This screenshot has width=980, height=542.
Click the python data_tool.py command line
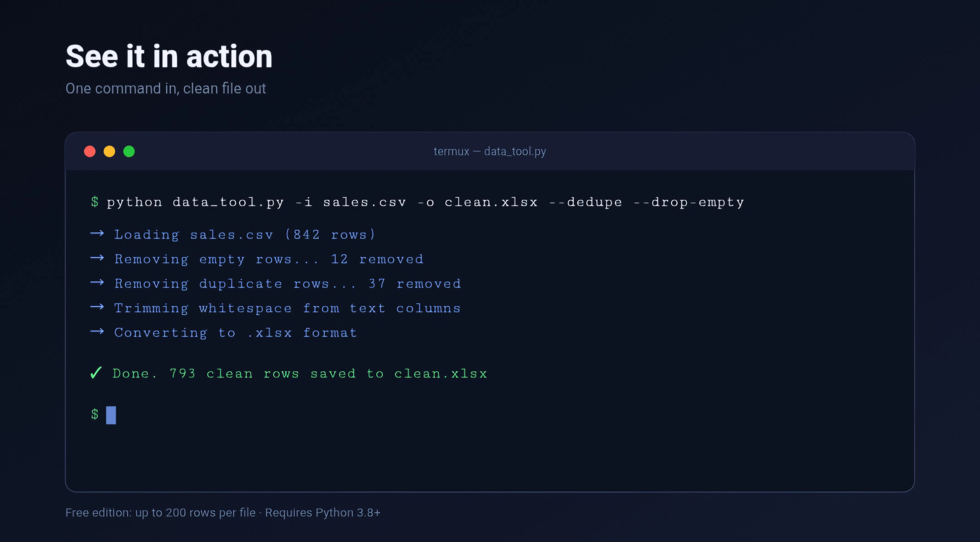[425, 202]
